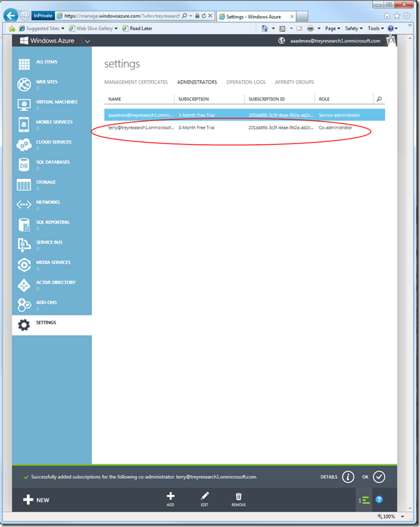Open the notifications list indicator
420x527 pixels.
(x=364, y=500)
